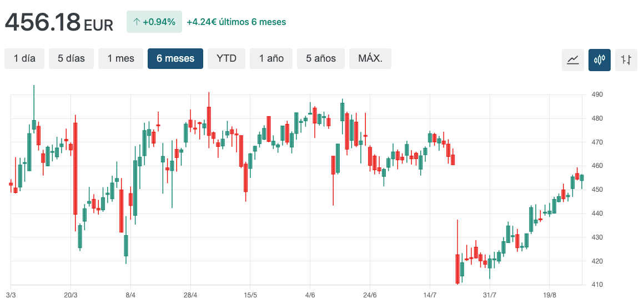644x308 pixels.
Task: Choose the 1 año time period
Action: point(271,58)
